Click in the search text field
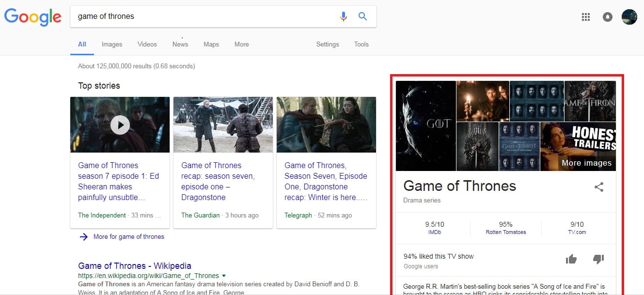 pos(204,16)
